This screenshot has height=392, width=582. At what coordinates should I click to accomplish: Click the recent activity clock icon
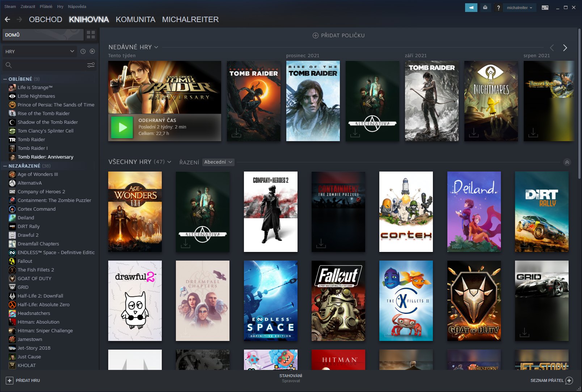(x=83, y=51)
